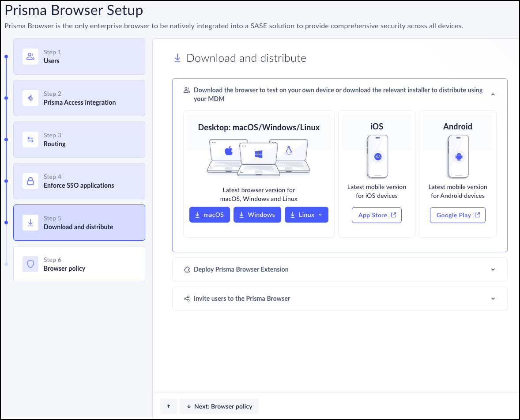The height and width of the screenshot is (420, 520).
Task: Click the Android phone illustration
Action: pos(458,157)
